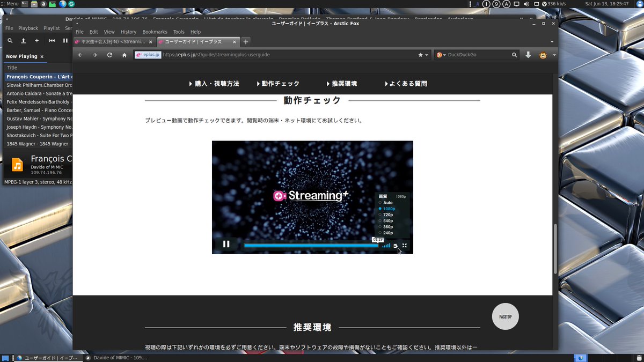
Task: Open the browser Tools menu
Action: point(179,32)
